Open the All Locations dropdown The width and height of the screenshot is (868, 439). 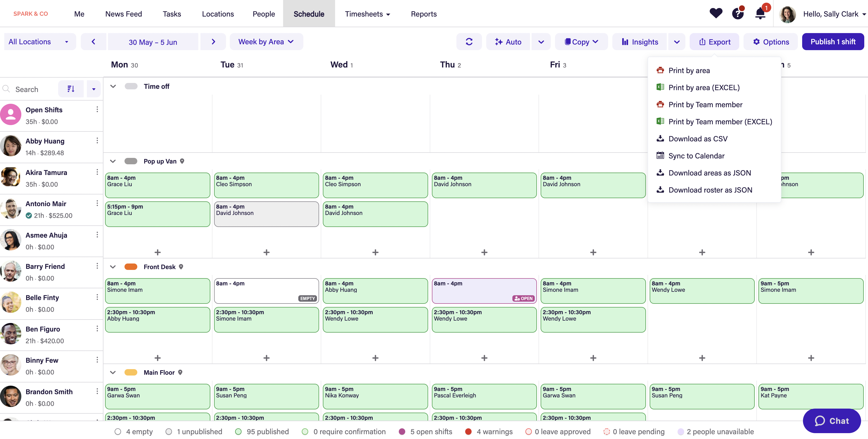(40, 41)
